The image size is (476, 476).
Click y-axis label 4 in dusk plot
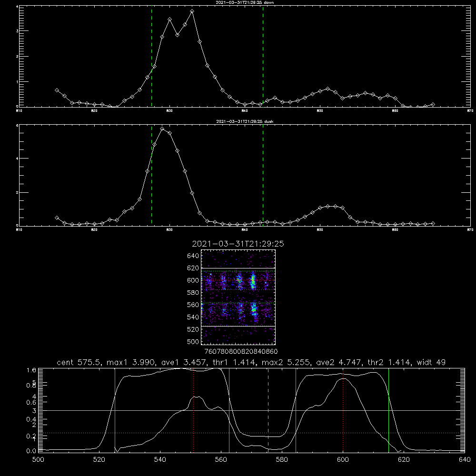point(17,159)
